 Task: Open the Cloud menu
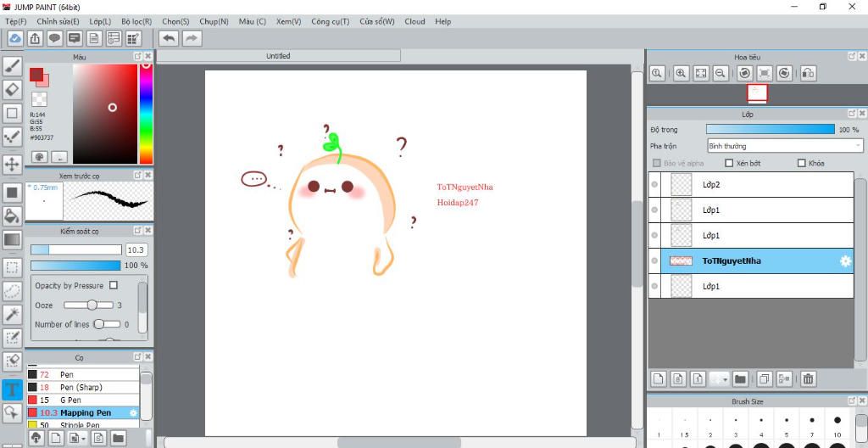(x=415, y=21)
